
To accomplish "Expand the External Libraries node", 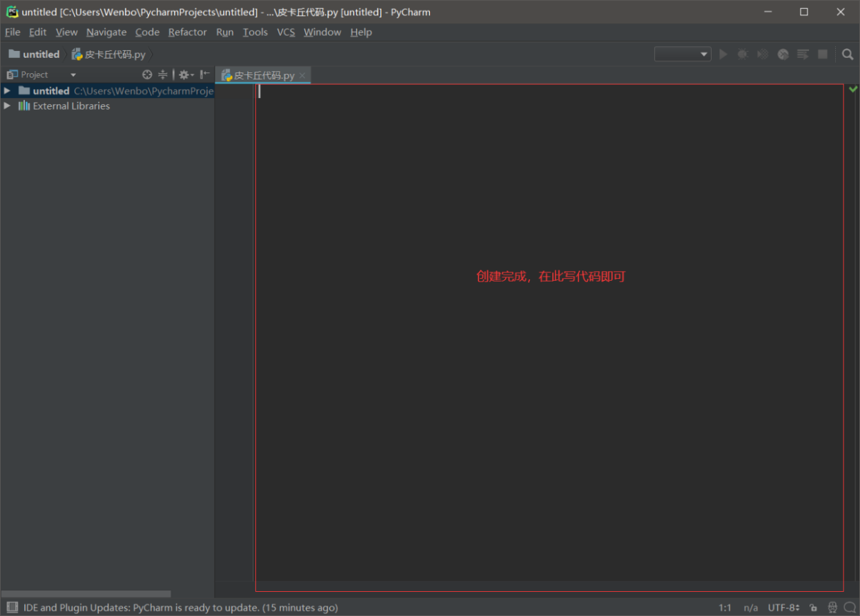I will coord(7,106).
